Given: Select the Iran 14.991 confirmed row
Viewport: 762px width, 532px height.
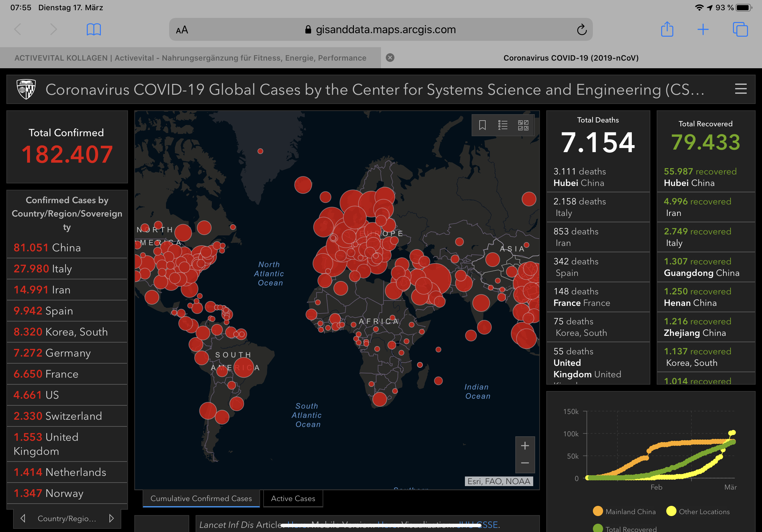Looking at the screenshot, I should coord(67,290).
